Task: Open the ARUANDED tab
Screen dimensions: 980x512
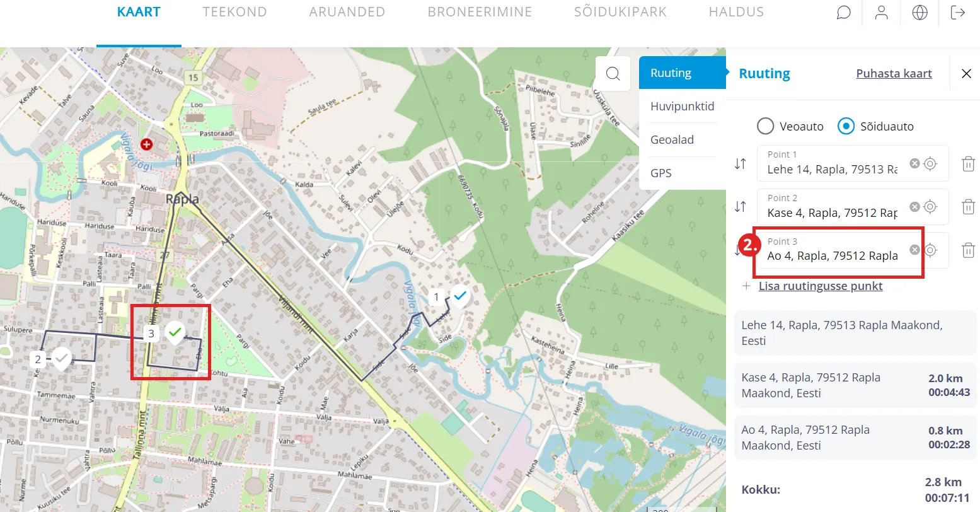Action: pos(347,12)
